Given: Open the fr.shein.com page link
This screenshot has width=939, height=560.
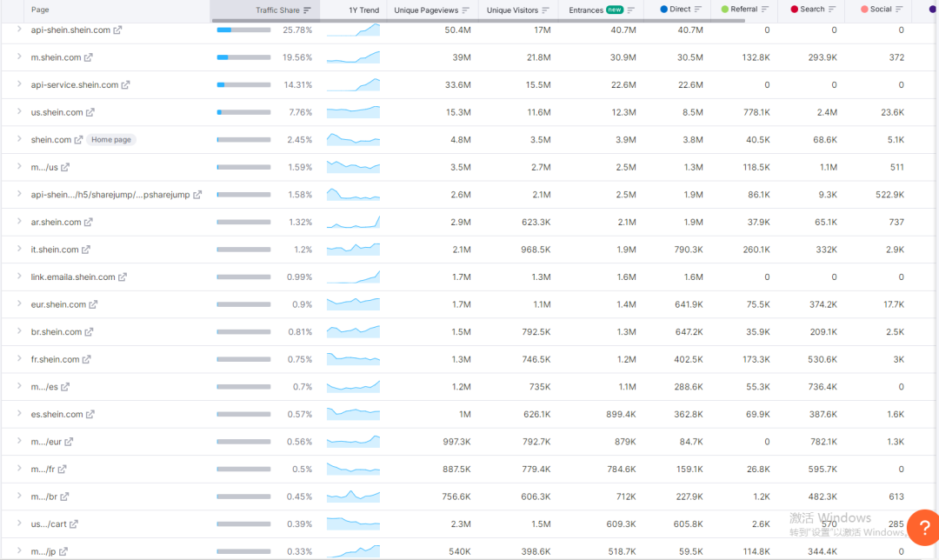Looking at the screenshot, I should coord(55,359).
